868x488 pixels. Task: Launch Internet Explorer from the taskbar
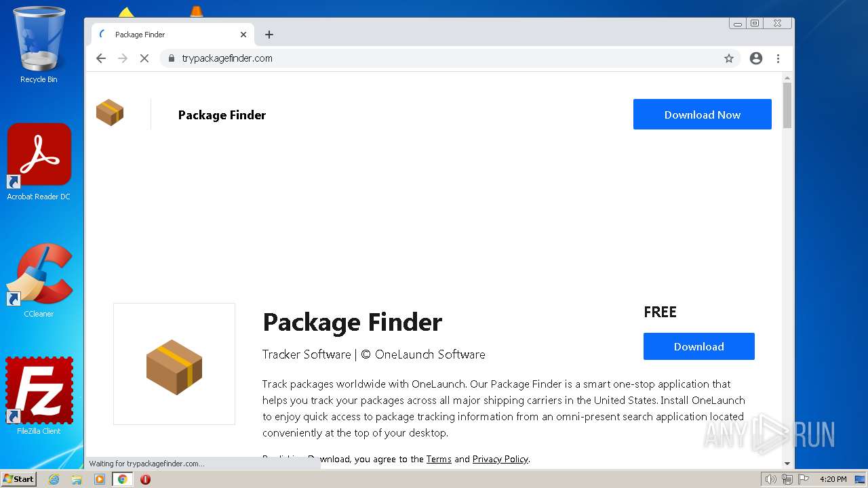pos(54,479)
